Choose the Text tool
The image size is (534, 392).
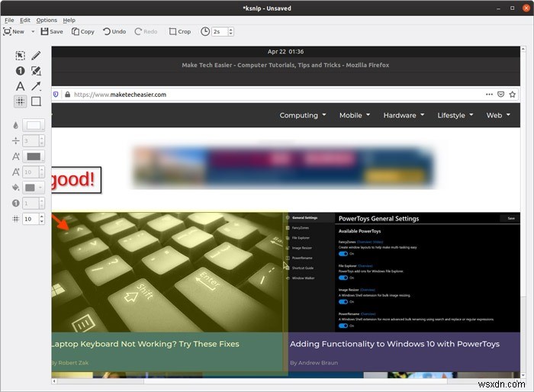[20, 86]
